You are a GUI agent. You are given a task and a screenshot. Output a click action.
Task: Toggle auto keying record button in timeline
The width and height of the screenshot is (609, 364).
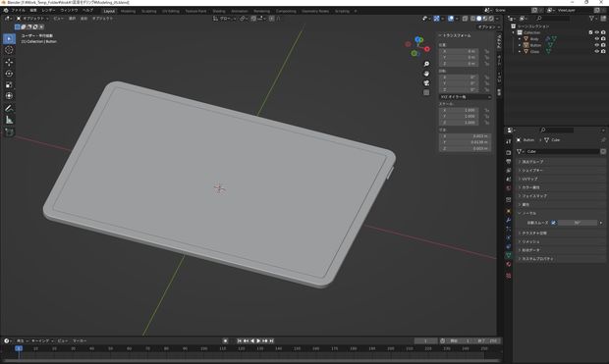tap(225, 340)
